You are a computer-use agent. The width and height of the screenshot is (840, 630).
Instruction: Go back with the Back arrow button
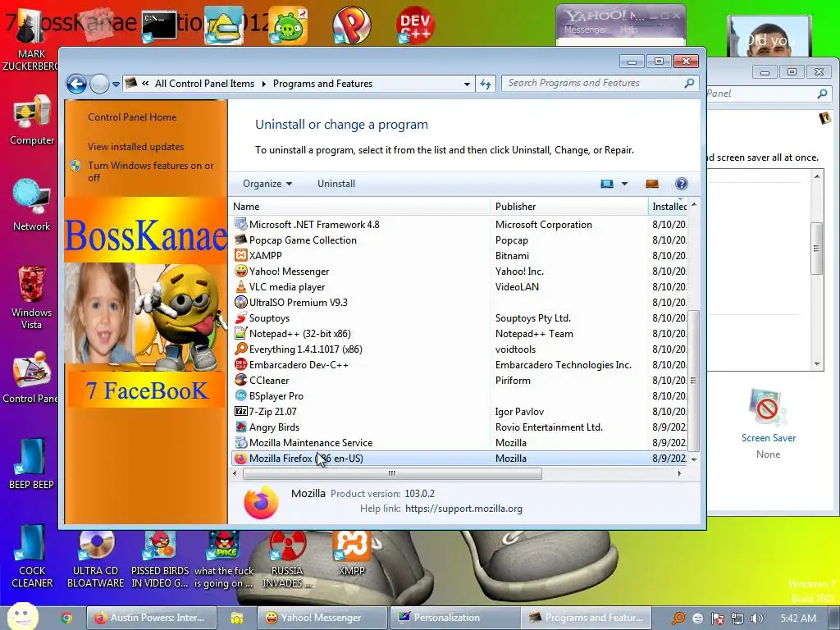76,84
